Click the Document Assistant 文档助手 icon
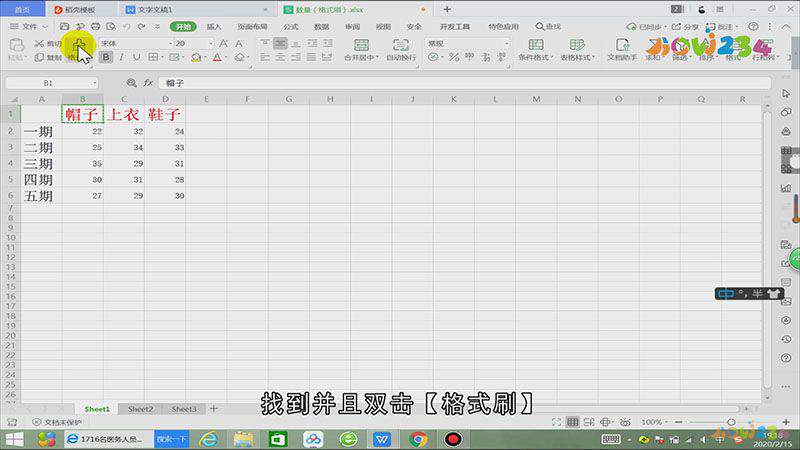Viewport: 800px width, 450px height. [x=622, y=45]
